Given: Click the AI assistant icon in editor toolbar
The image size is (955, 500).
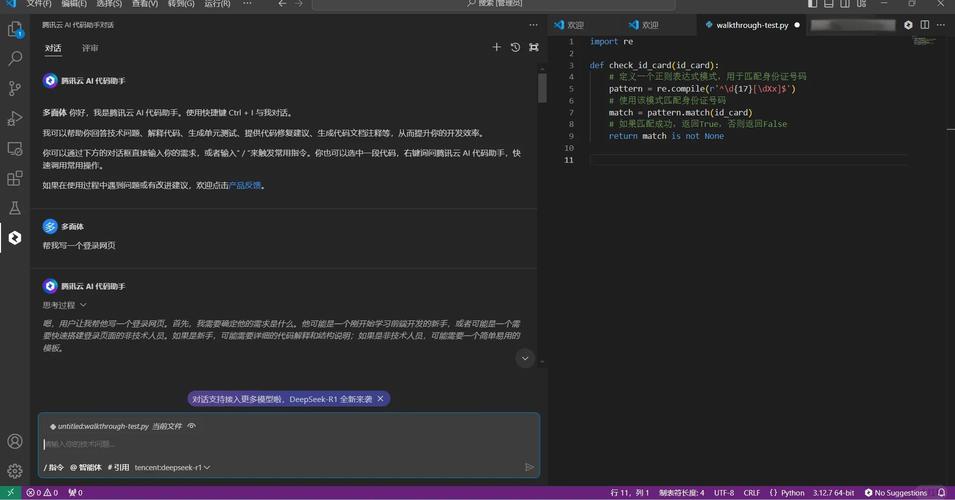Looking at the screenshot, I should [908, 25].
